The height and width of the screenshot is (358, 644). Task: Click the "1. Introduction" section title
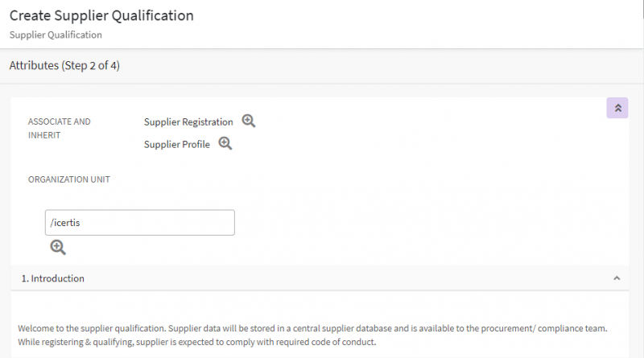pos(52,278)
